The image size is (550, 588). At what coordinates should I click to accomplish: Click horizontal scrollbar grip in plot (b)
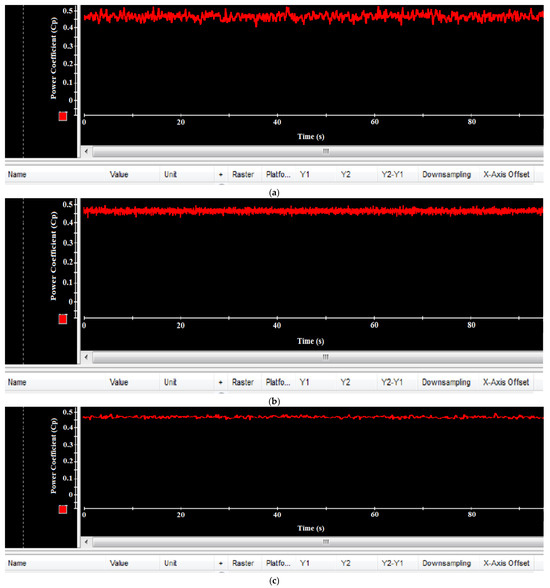[325, 357]
